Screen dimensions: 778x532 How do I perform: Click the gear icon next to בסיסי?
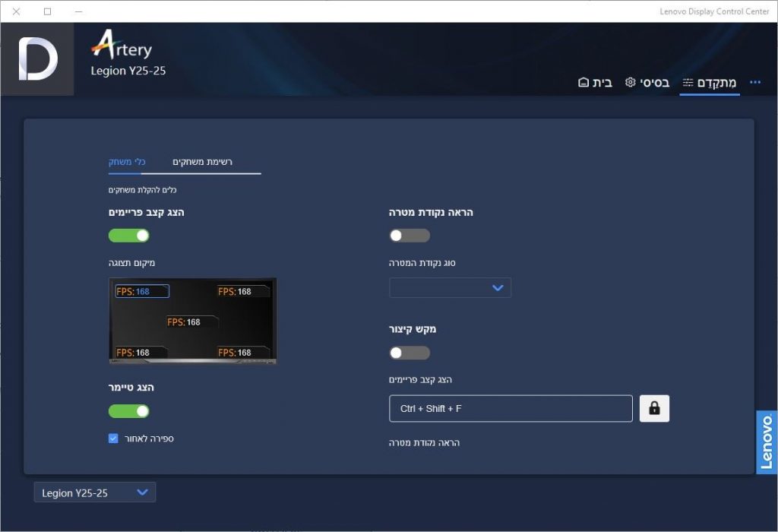630,82
